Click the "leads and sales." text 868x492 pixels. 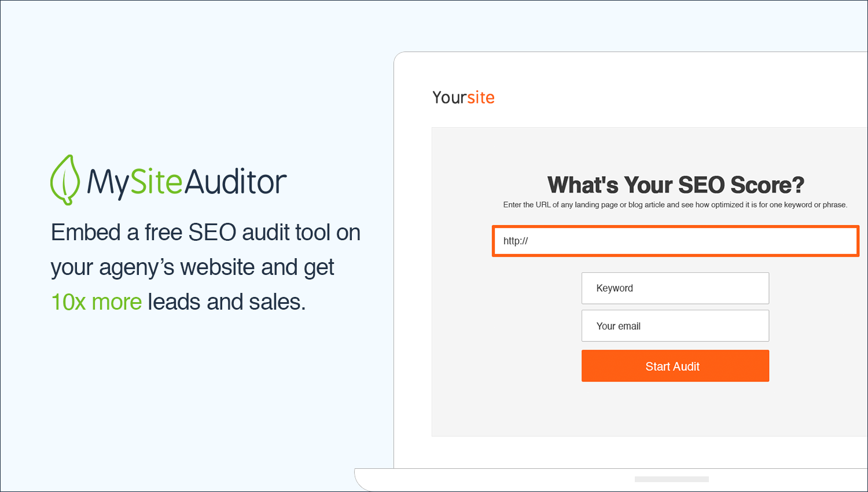226,302
